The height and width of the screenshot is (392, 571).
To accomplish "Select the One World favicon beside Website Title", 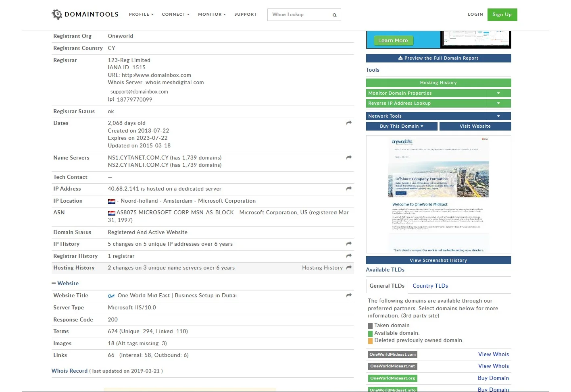I will pyautogui.click(x=111, y=296).
